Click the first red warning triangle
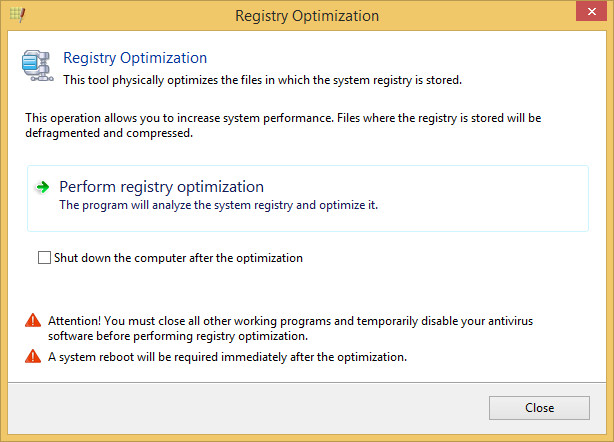 point(33,320)
